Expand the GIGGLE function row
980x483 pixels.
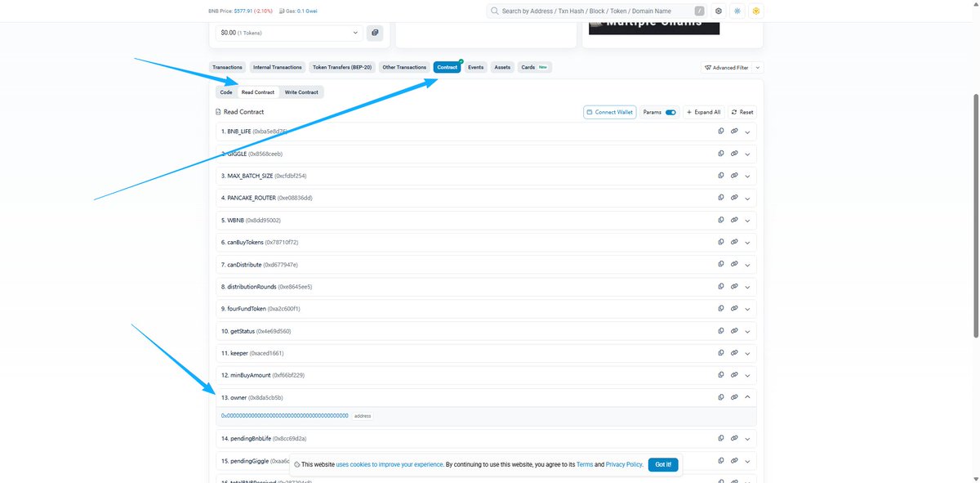coord(747,153)
